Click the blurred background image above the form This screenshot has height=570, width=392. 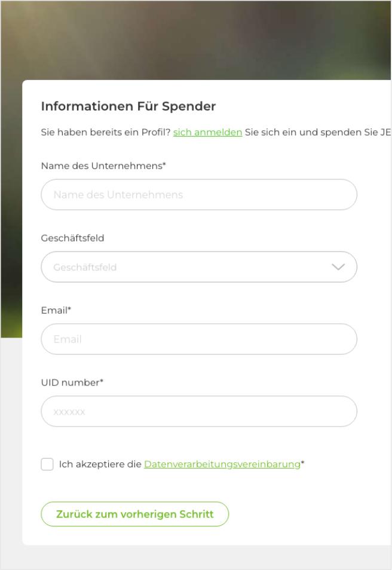pyautogui.click(x=197, y=39)
